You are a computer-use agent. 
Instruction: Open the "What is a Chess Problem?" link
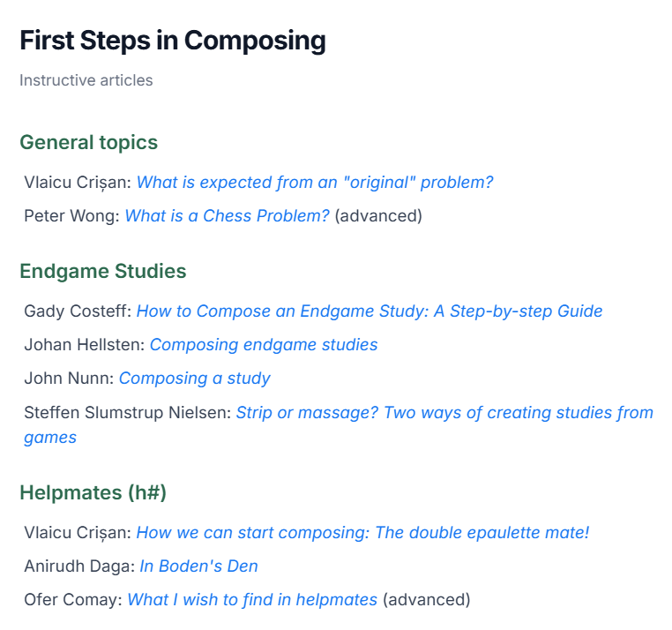click(227, 216)
